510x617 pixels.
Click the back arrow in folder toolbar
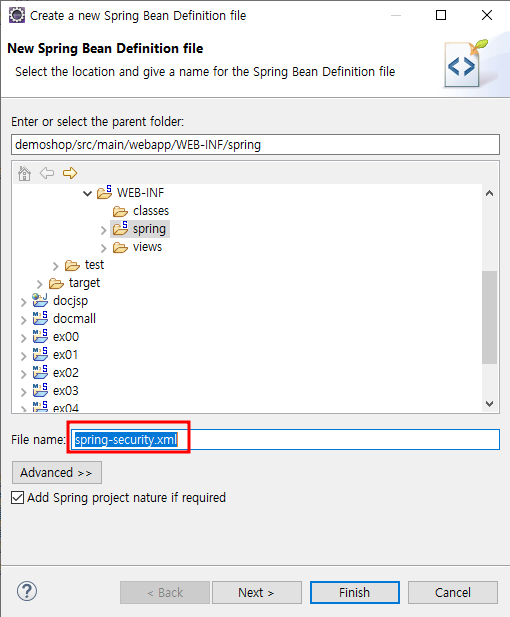47,173
